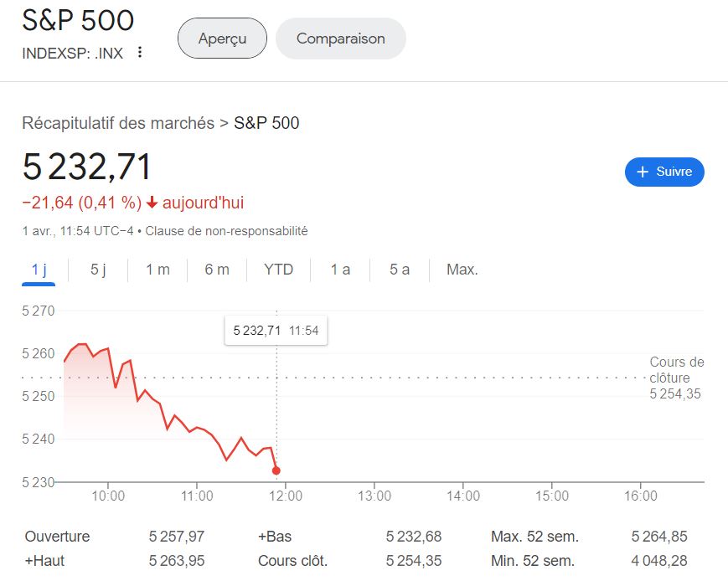Open Récapitulatif des marchés breadcrumb link
The width and height of the screenshot is (728, 586).
click(x=118, y=123)
